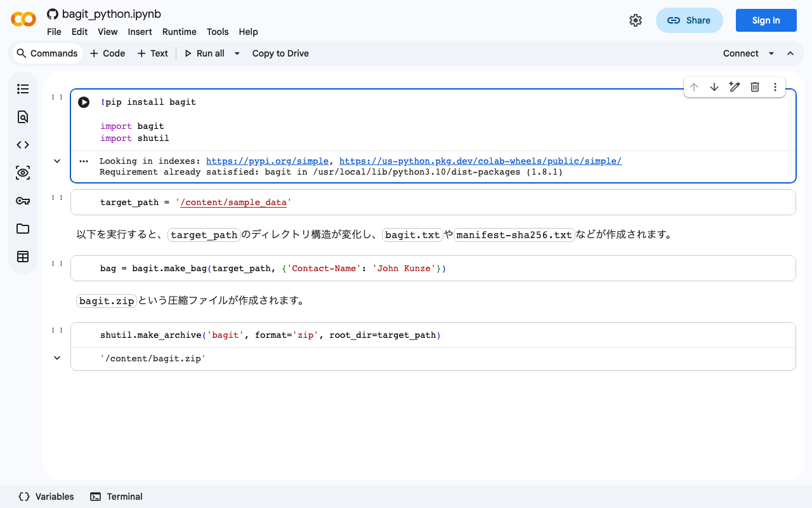
Task: Open the Insert menu
Action: pos(140,32)
